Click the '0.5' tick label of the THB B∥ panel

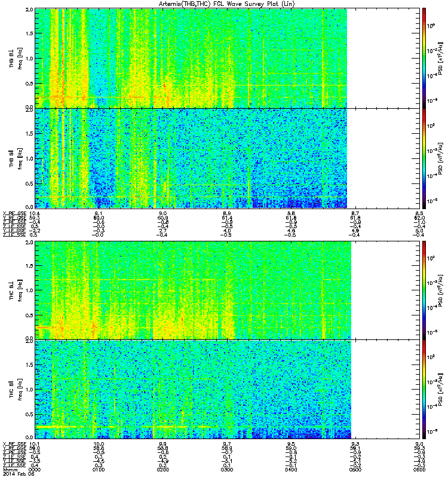tap(29, 183)
